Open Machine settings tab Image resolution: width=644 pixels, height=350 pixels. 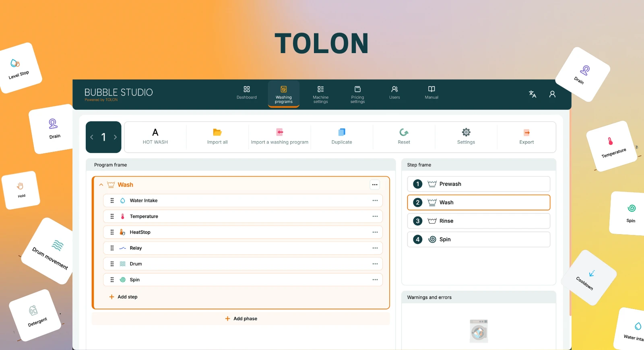point(321,94)
